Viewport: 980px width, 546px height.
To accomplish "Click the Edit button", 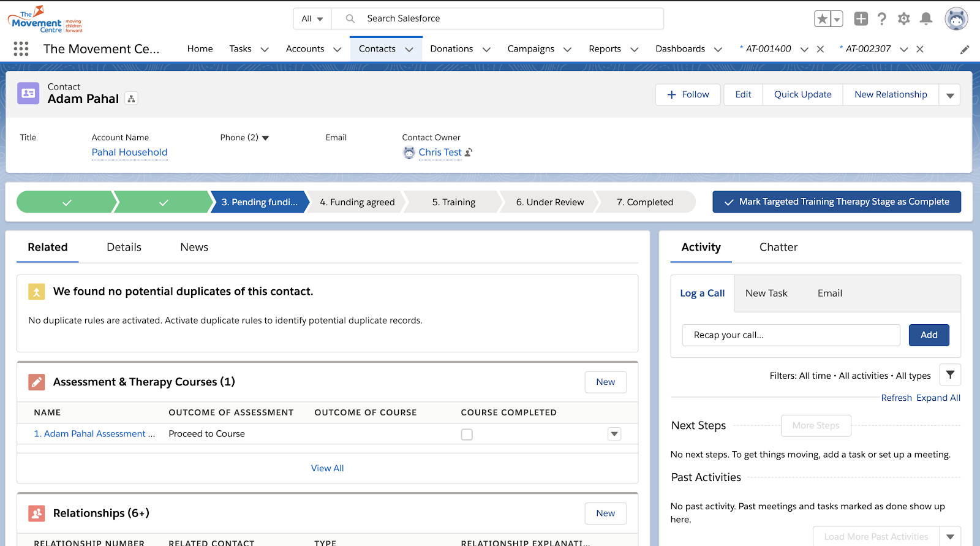I will pos(743,95).
